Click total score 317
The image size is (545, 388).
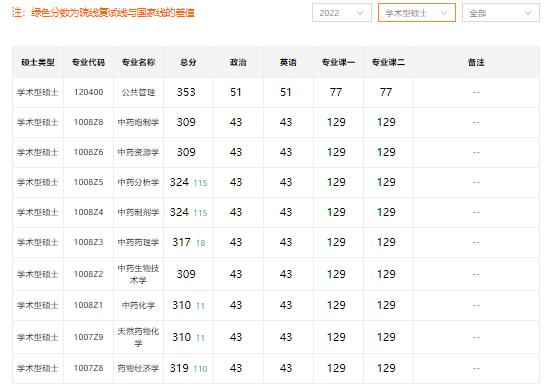181,242
